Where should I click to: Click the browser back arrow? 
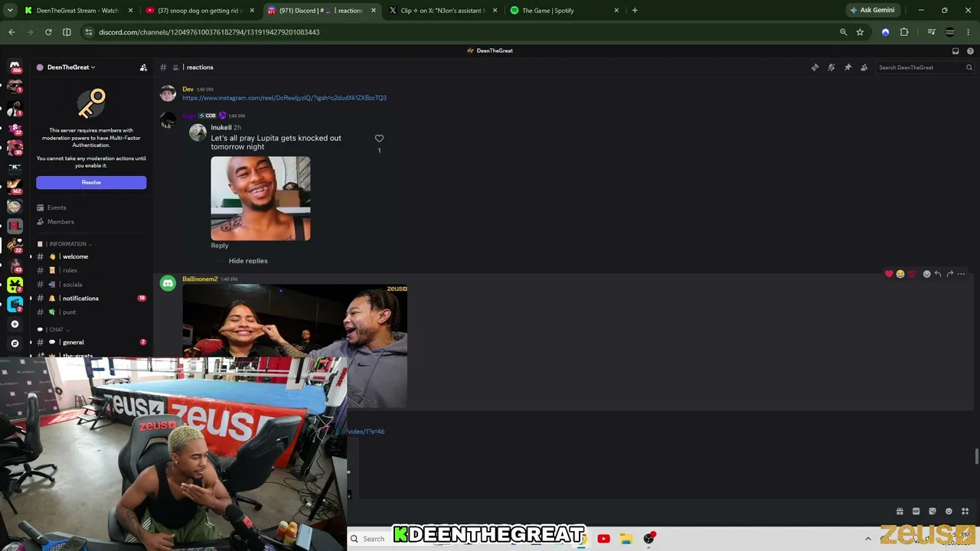tap(11, 32)
